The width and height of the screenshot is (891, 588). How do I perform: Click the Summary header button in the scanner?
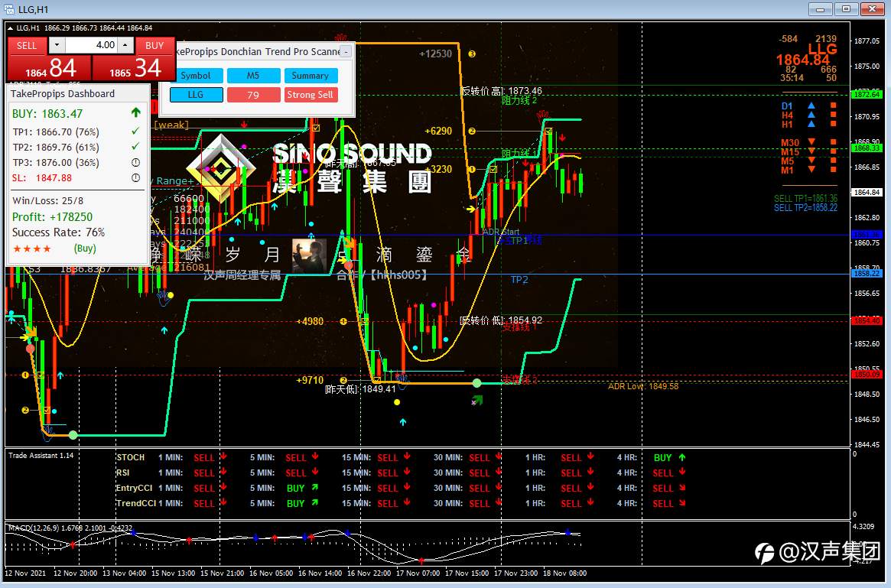point(311,76)
